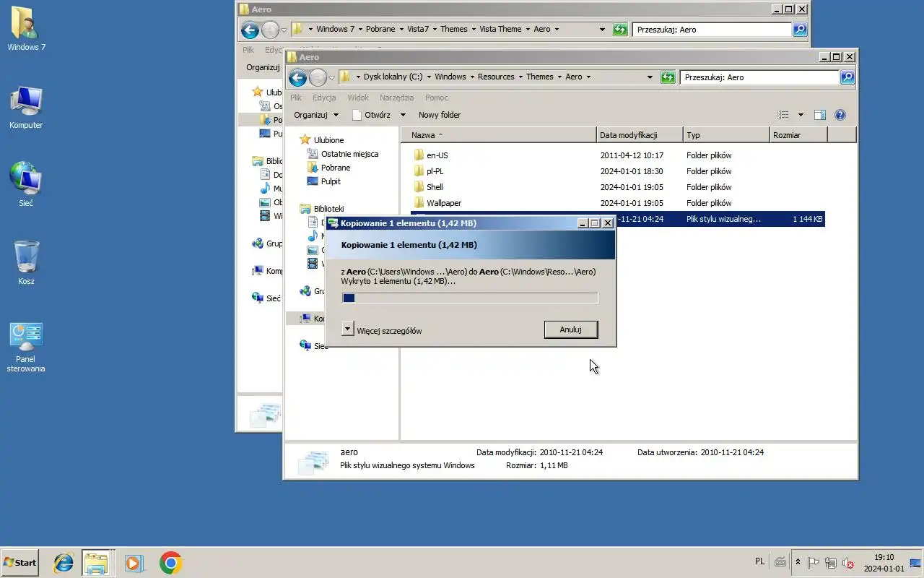Select the Panel sterowania desktop icon

[26, 347]
